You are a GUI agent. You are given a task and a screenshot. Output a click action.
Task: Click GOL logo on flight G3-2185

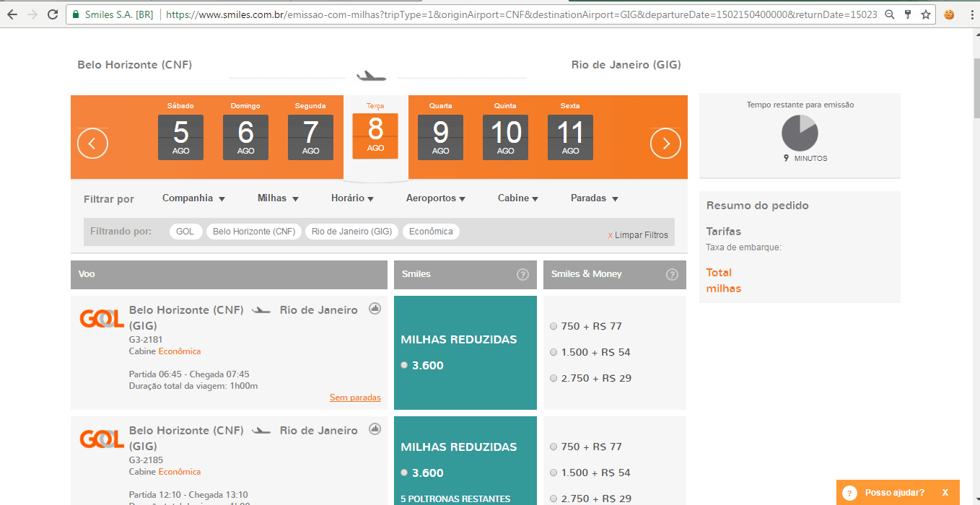coord(102,439)
